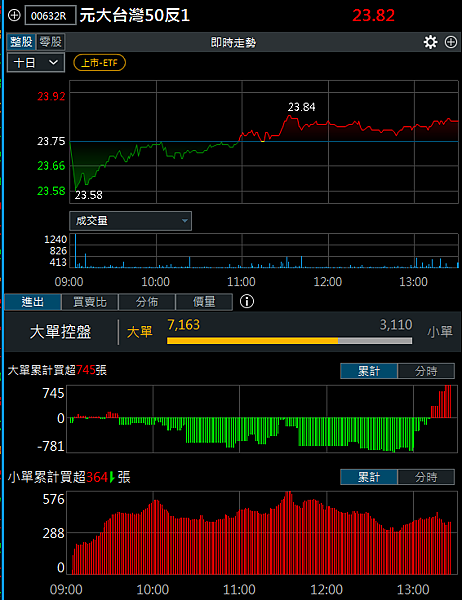The width and height of the screenshot is (462, 600).
Task: Open the 十日 period dropdown
Action: coord(36,63)
